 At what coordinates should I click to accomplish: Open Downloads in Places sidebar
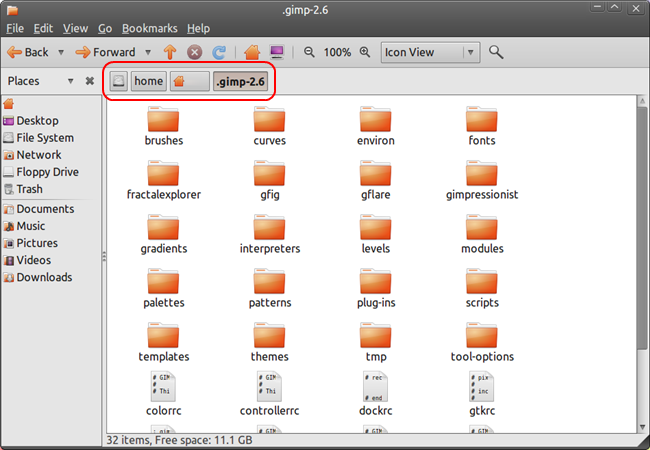44,277
